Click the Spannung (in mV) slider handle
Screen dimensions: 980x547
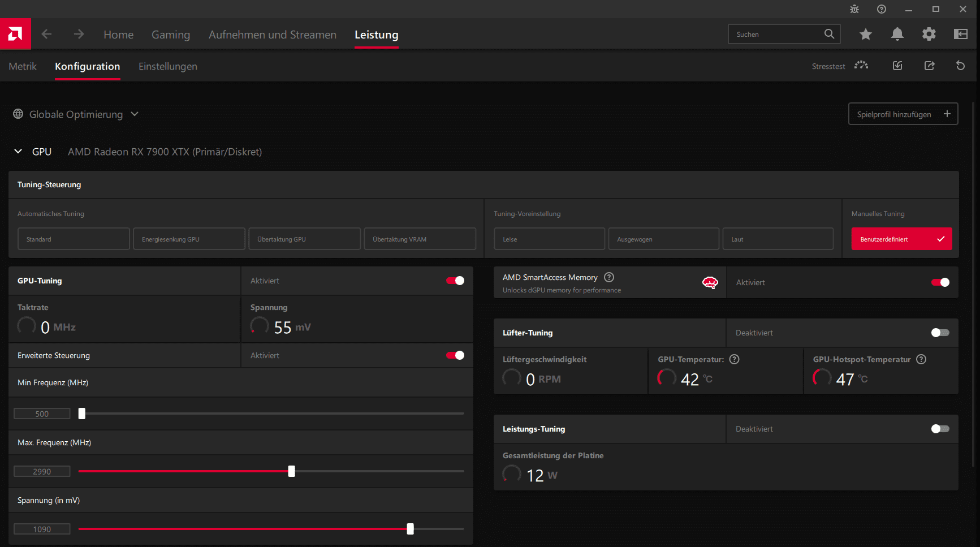click(411, 529)
